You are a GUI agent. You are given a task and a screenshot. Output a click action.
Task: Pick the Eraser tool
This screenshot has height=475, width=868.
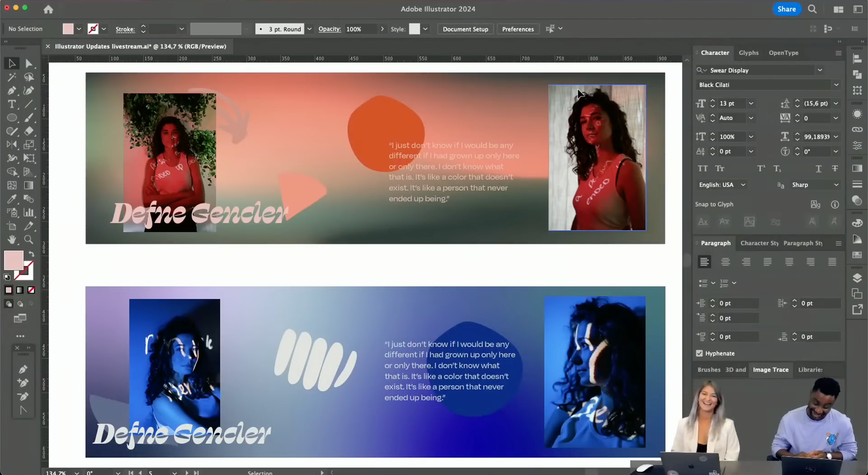[28, 131]
